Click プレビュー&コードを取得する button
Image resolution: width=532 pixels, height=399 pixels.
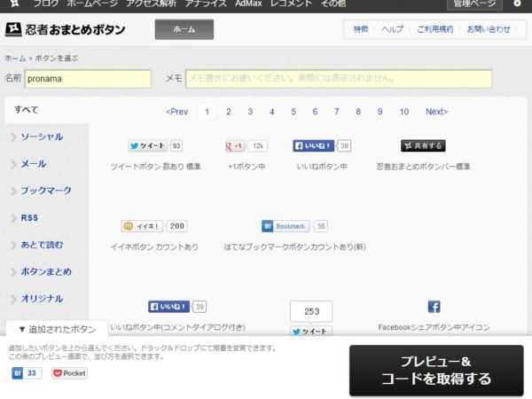pos(436,370)
